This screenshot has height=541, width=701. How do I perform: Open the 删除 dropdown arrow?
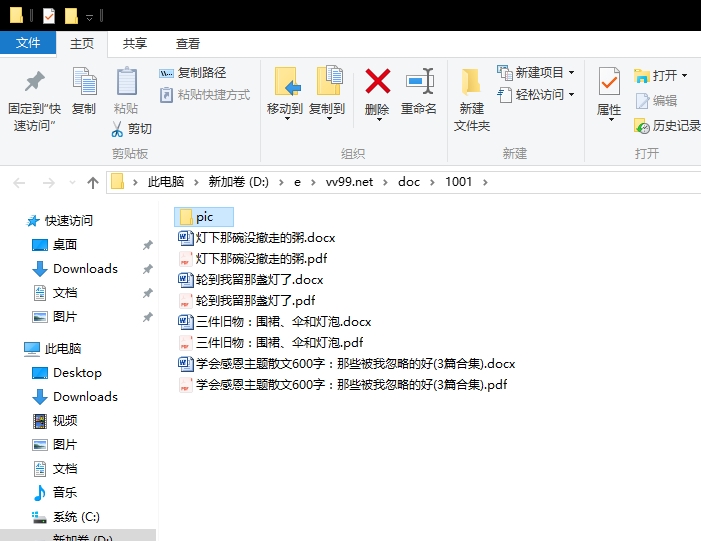(x=379, y=119)
